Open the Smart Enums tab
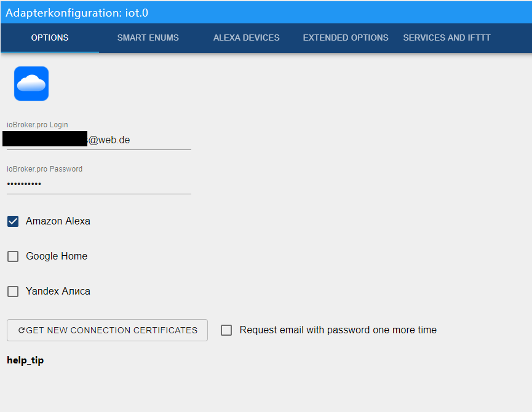The width and height of the screenshot is (532, 412). click(x=148, y=38)
